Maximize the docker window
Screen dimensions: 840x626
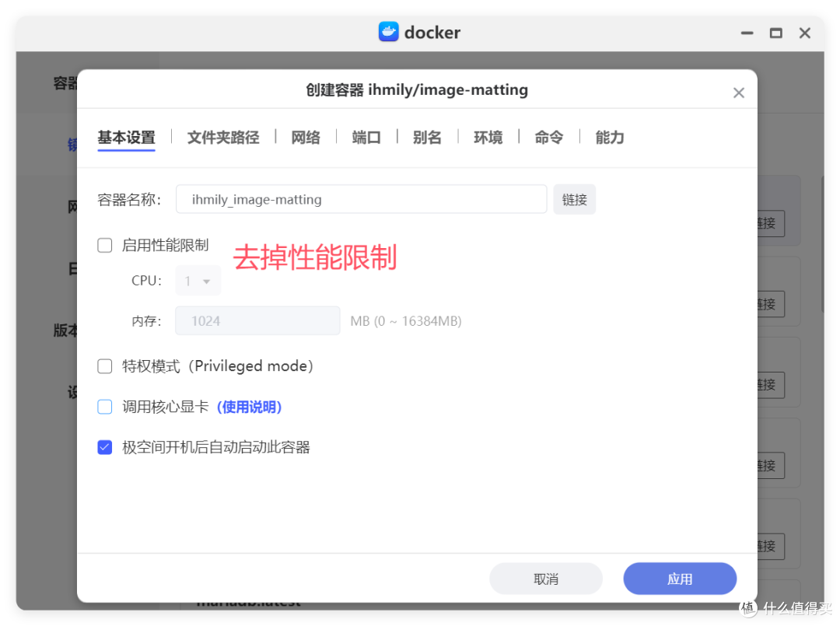pos(775,33)
